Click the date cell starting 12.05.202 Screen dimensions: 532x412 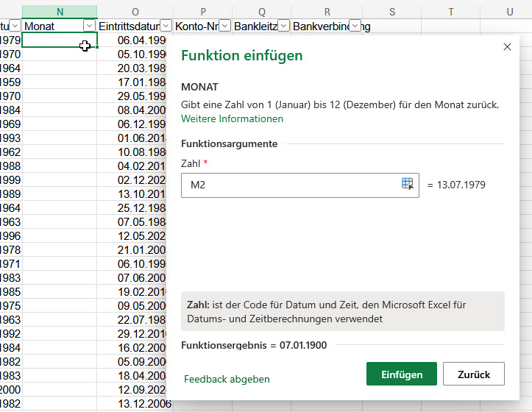pos(132,236)
